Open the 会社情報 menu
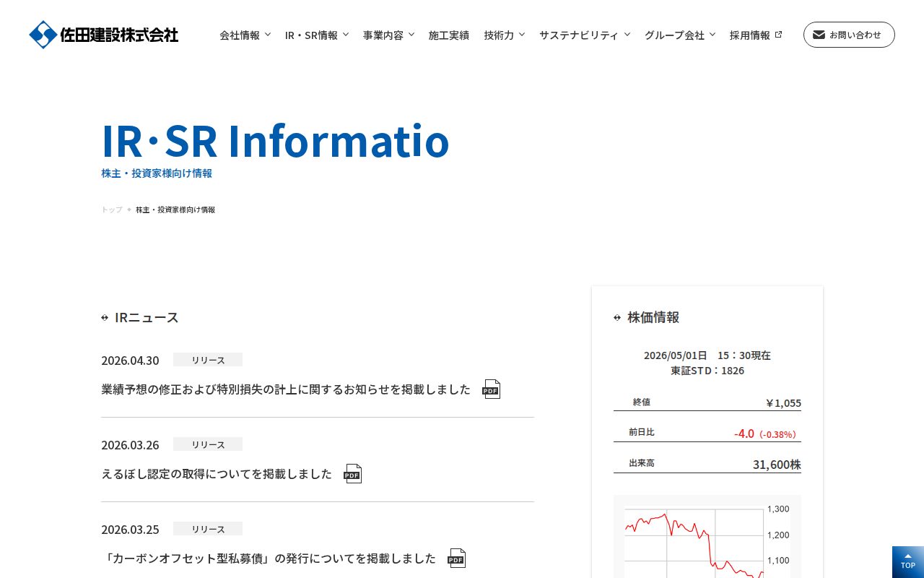Viewport: 924px width, 578px height. 240,35
